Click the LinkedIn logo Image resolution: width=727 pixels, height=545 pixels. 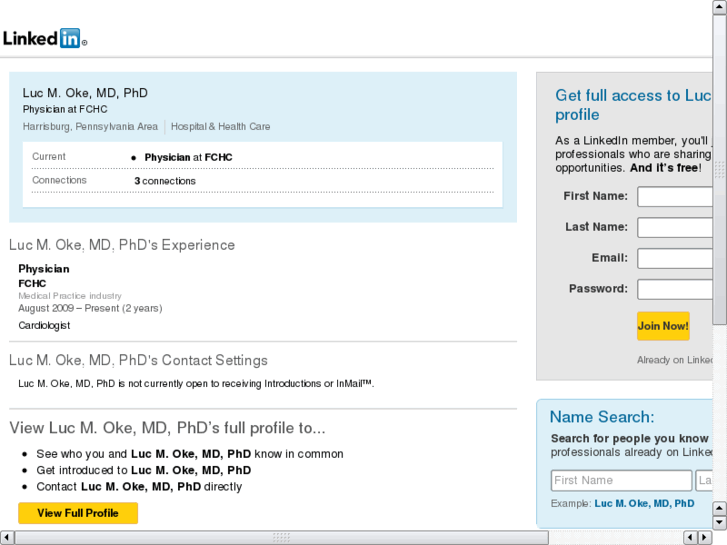pyautogui.click(x=45, y=39)
